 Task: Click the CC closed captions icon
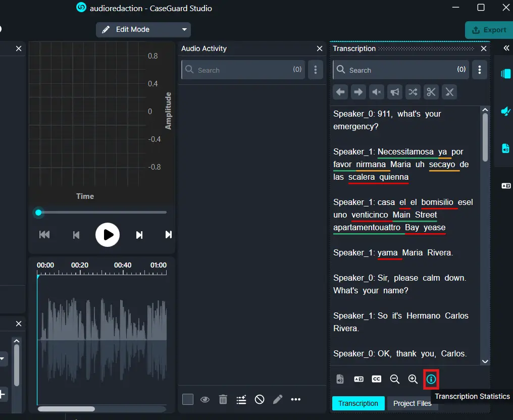377,379
